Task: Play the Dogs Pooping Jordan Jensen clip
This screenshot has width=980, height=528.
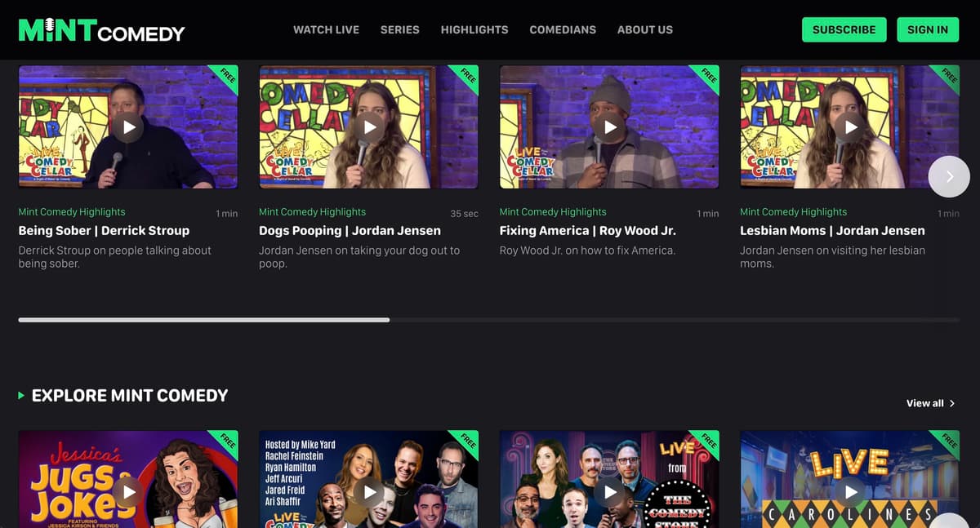Action: tap(369, 127)
